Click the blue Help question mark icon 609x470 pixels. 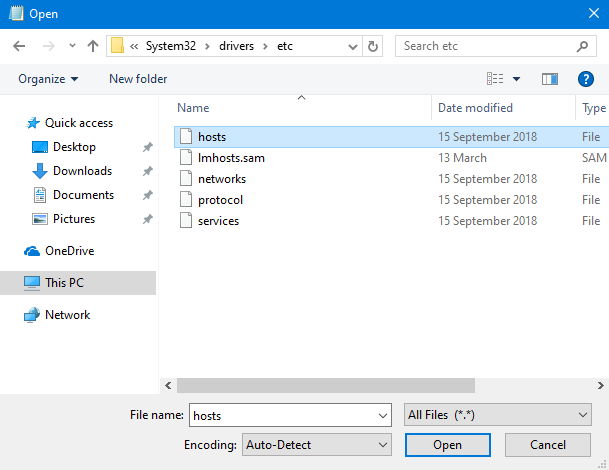click(586, 79)
